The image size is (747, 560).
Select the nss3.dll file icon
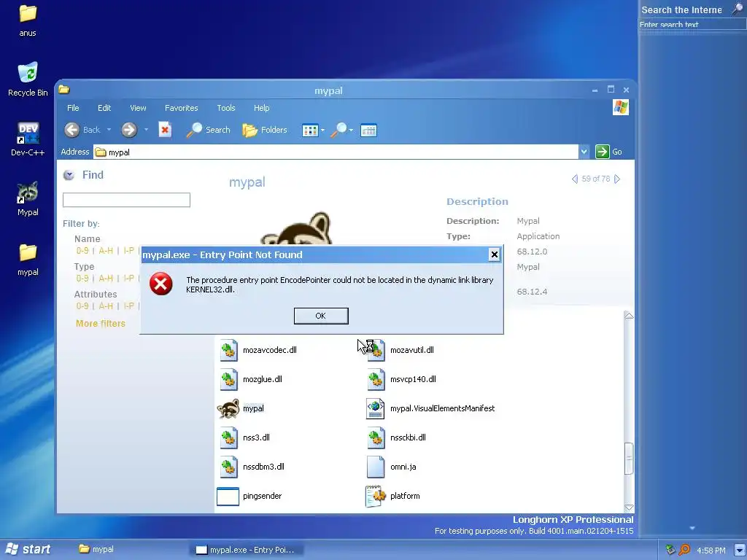pyautogui.click(x=228, y=437)
